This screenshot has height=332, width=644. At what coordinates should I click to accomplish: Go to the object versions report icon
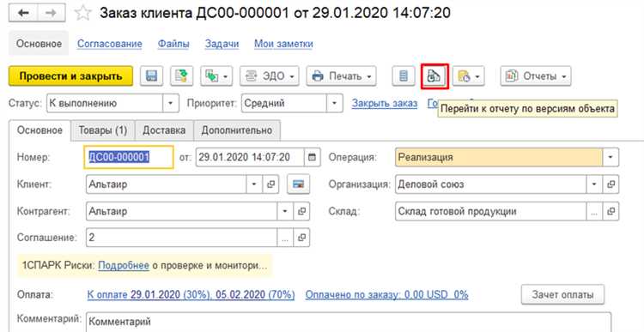point(434,75)
